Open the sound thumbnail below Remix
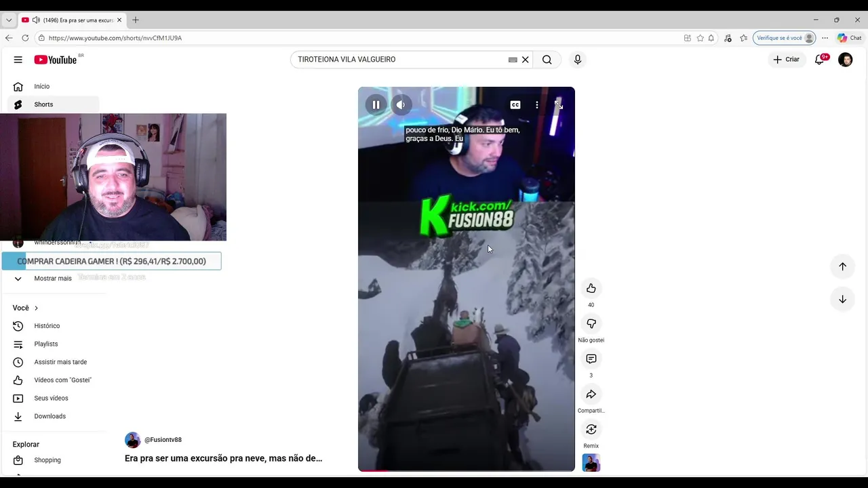The width and height of the screenshot is (868, 488). pos(591,463)
